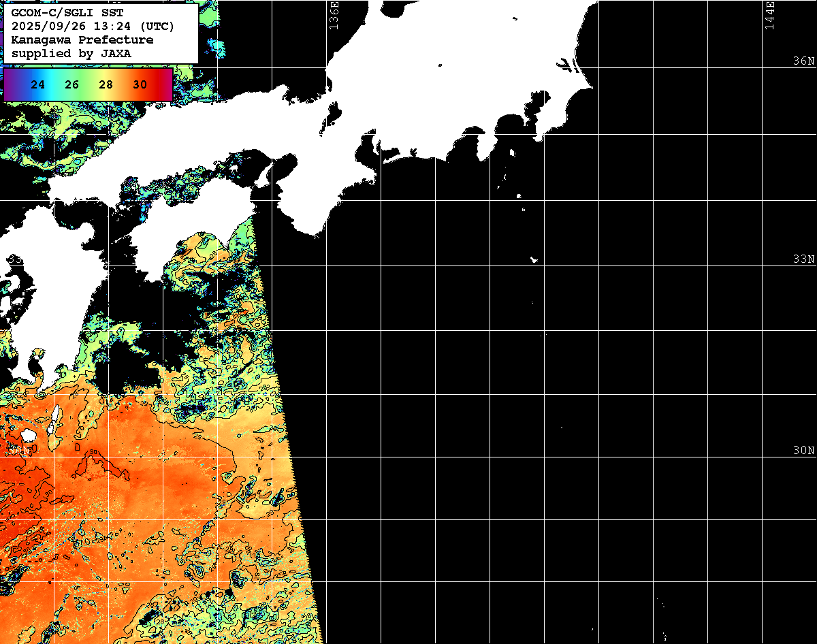This screenshot has width=817, height=644.
Task: Click the 144E longitude label
Action: [x=769, y=15]
